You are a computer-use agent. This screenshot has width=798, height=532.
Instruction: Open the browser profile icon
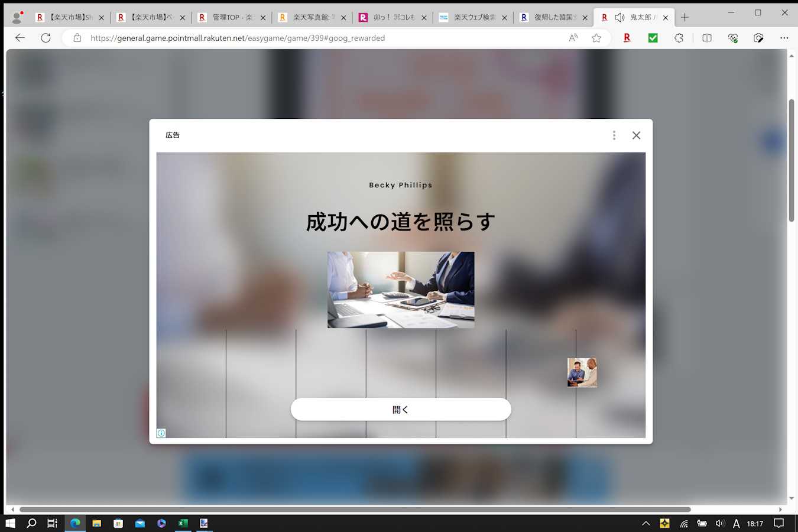pos(17,17)
